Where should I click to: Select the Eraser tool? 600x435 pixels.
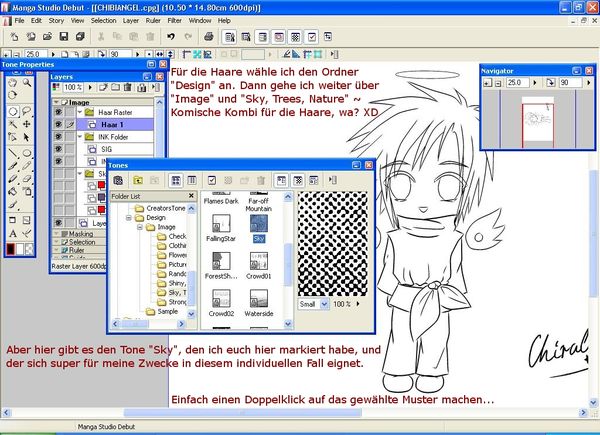pyautogui.click(x=27, y=179)
